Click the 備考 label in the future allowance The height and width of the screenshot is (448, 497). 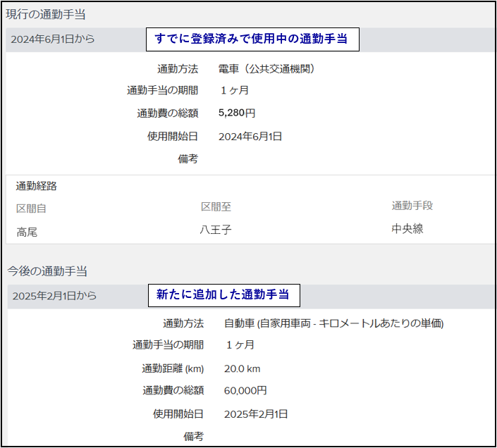(194, 437)
